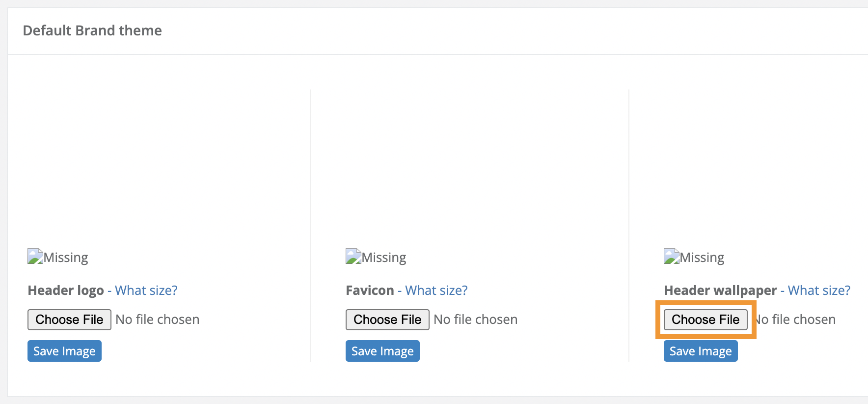This screenshot has width=868, height=404.
Task: Select the 'No file chosen' text beside Header logo
Action: [157, 319]
